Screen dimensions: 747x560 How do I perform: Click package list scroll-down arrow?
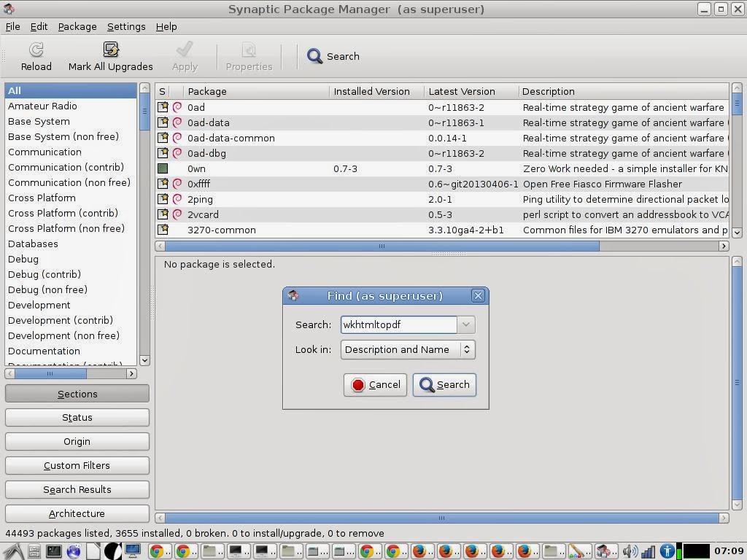pyautogui.click(x=737, y=233)
